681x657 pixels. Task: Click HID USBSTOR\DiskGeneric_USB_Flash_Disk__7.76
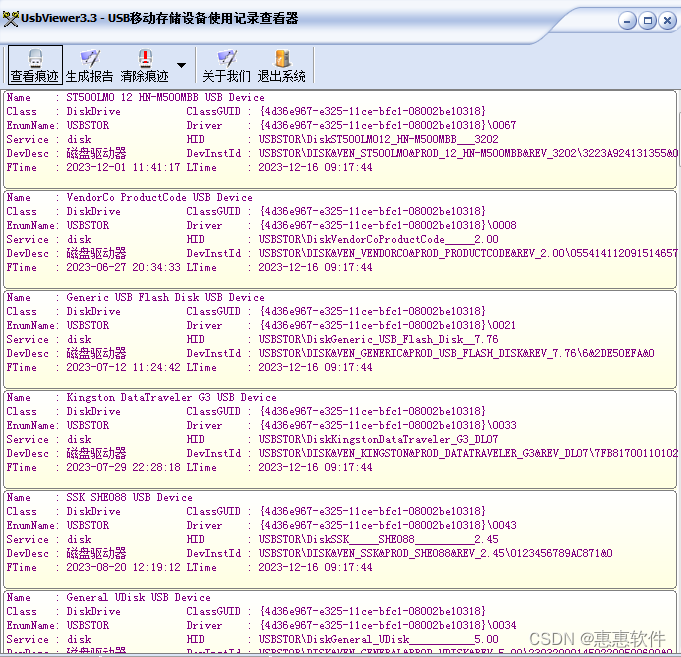pyautogui.click(x=378, y=339)
